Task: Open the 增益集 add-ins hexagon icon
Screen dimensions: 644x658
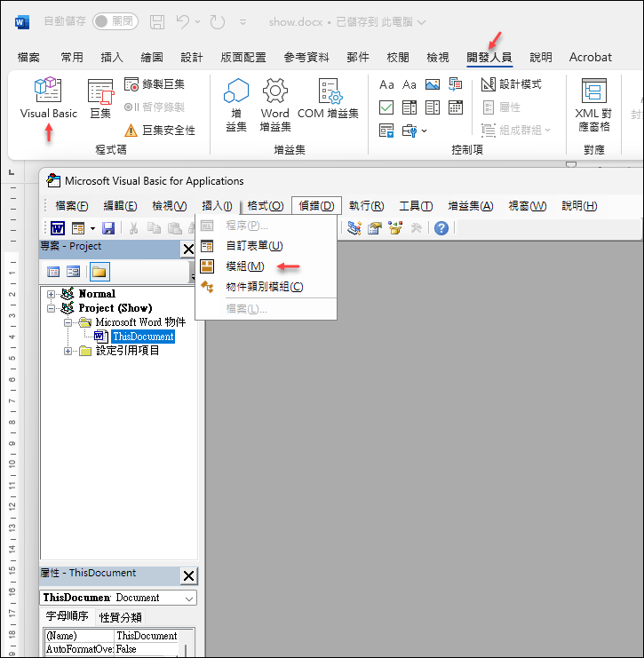Action: (236, 105)
